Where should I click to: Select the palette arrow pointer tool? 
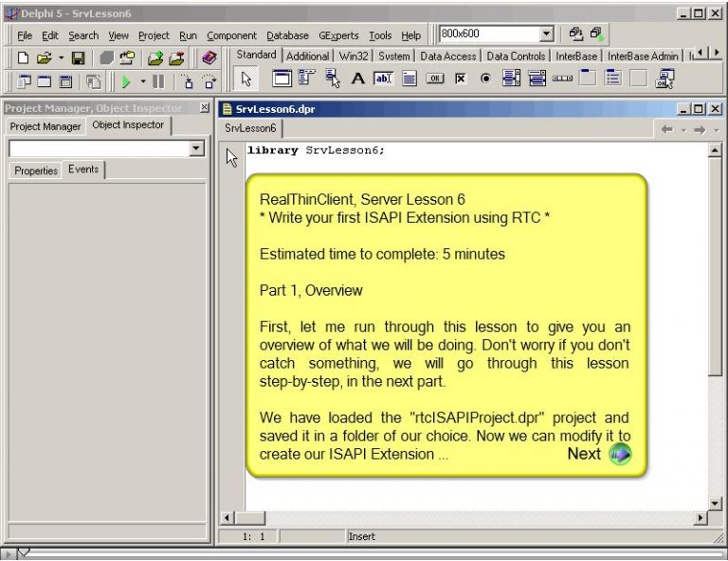(x=246, y=79)
